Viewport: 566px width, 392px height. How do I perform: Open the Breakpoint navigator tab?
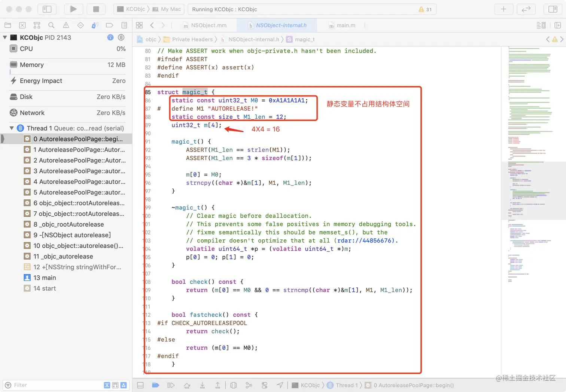pos(110,25)
